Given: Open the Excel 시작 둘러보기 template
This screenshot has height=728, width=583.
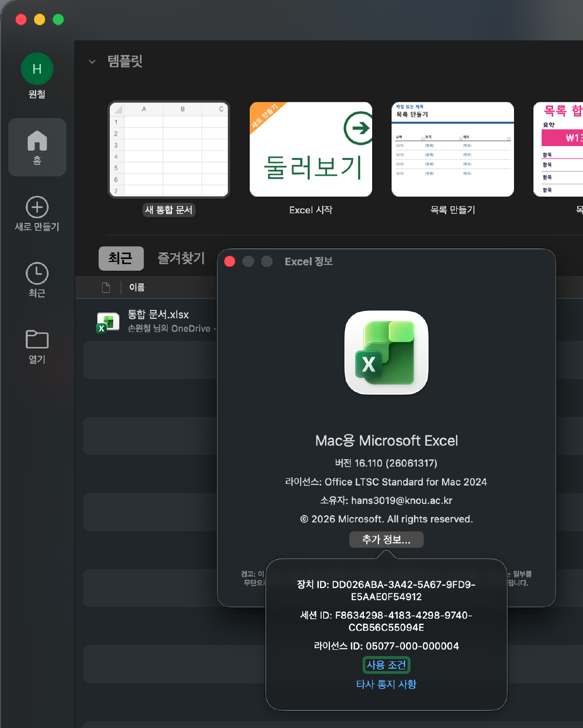Looking at the screenshot, I should click(311, 149).
